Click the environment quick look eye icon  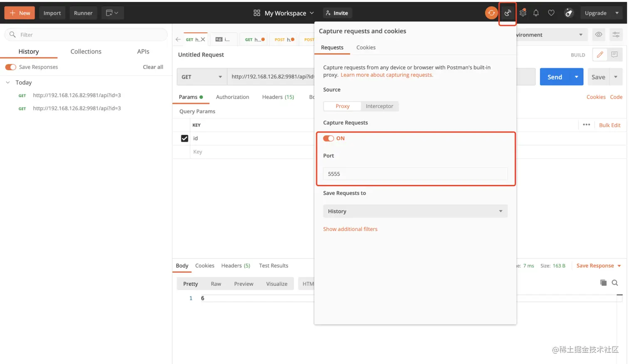pos(599,34)
